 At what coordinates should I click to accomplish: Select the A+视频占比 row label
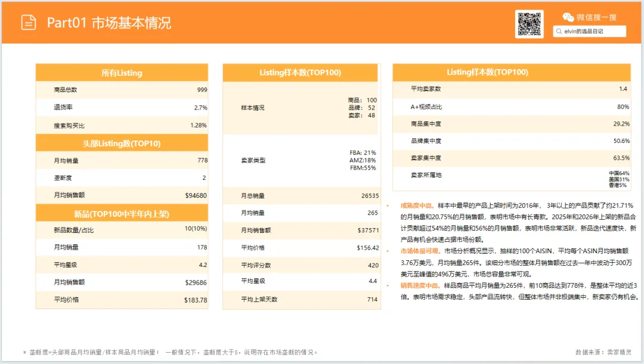[426, 107]
